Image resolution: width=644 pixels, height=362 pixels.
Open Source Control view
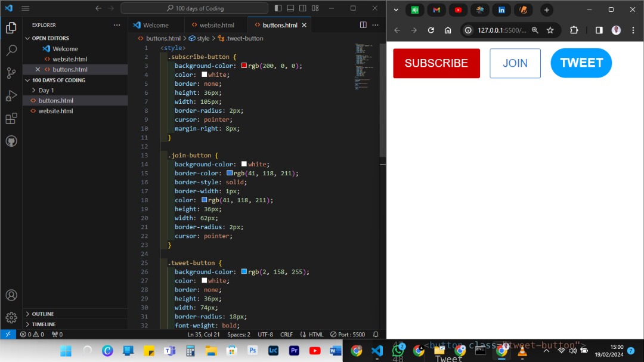(x=11, y=73)
